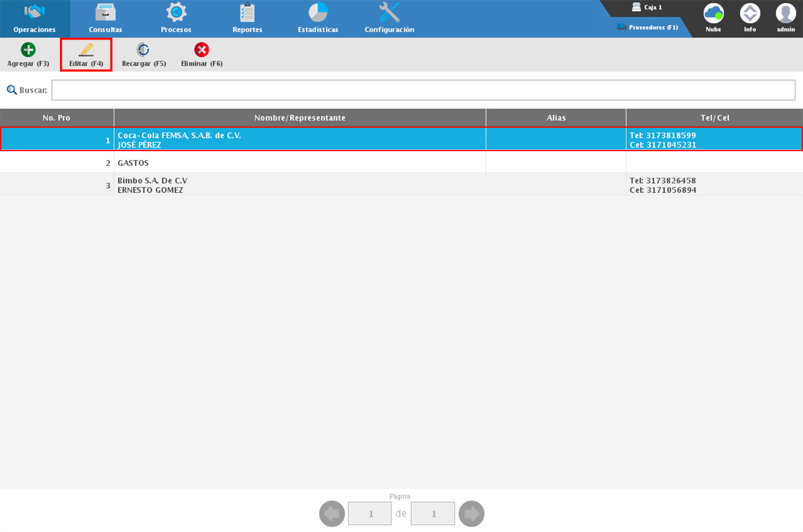Screen dimensions: 803x532
Task: Click Agregar (F3) to add supplier
Action: pos(28,55)
